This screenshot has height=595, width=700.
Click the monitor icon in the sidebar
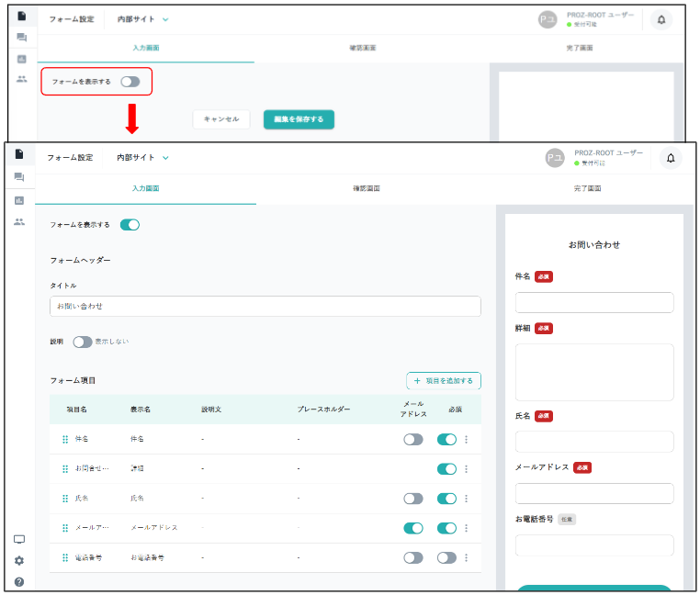click(19, 539)
